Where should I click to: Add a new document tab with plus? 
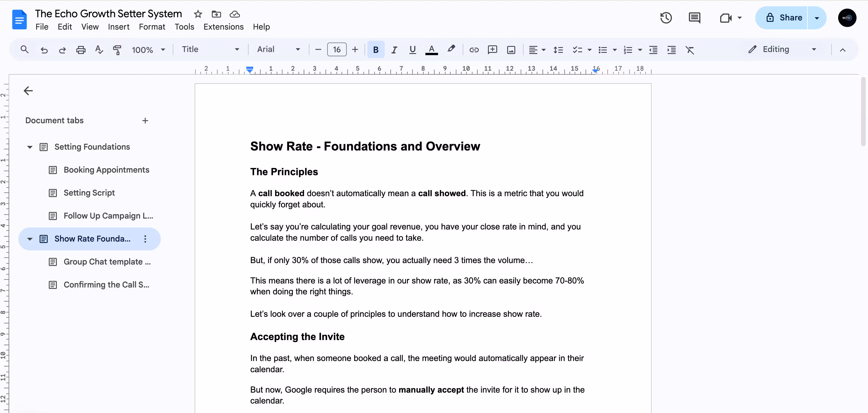145,121
